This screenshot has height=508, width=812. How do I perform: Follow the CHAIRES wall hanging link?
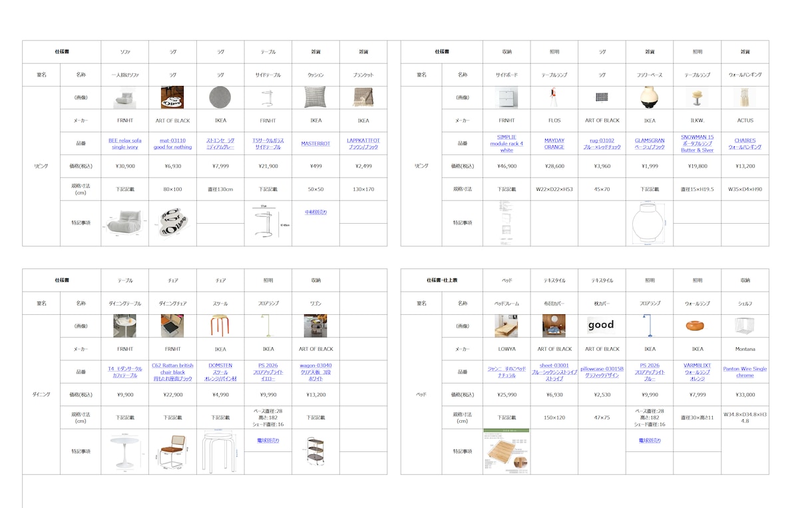(745, 144)
